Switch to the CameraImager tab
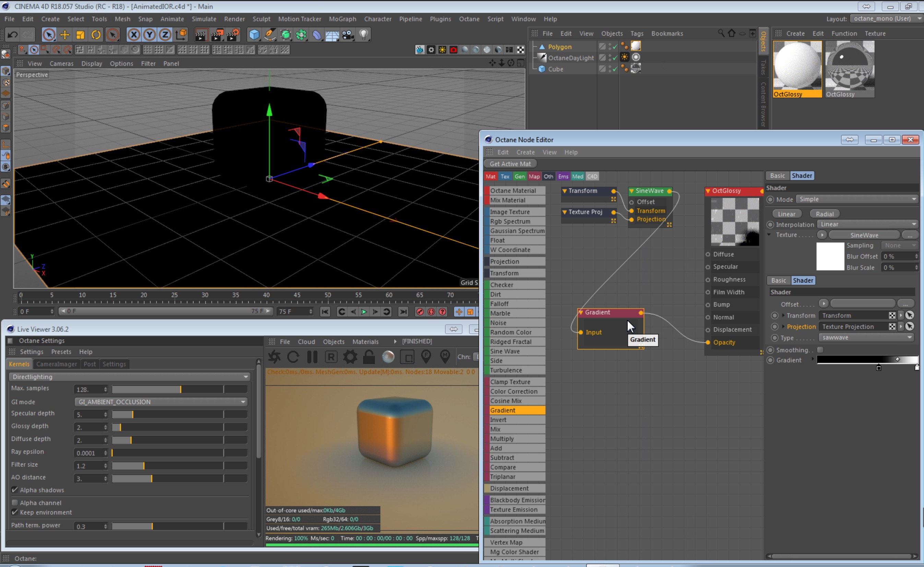 [56, 364]
